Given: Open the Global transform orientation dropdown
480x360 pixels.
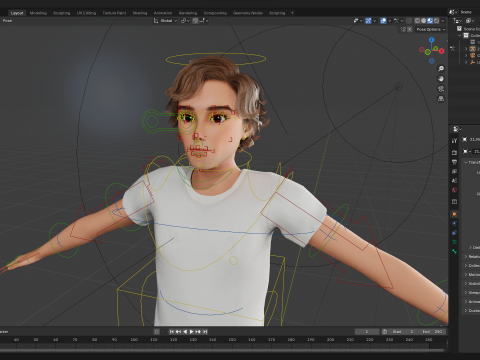Looking at the screenshot, I should 165,21.
